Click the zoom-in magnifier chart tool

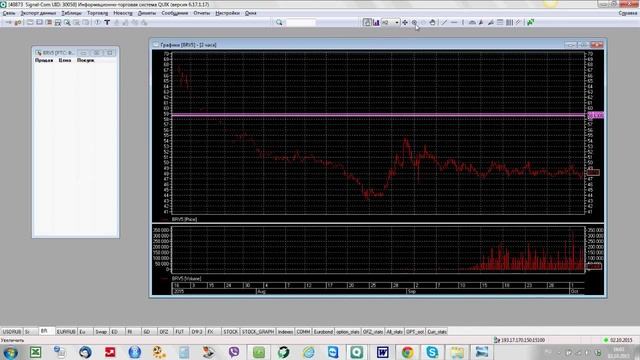(414, 22)
